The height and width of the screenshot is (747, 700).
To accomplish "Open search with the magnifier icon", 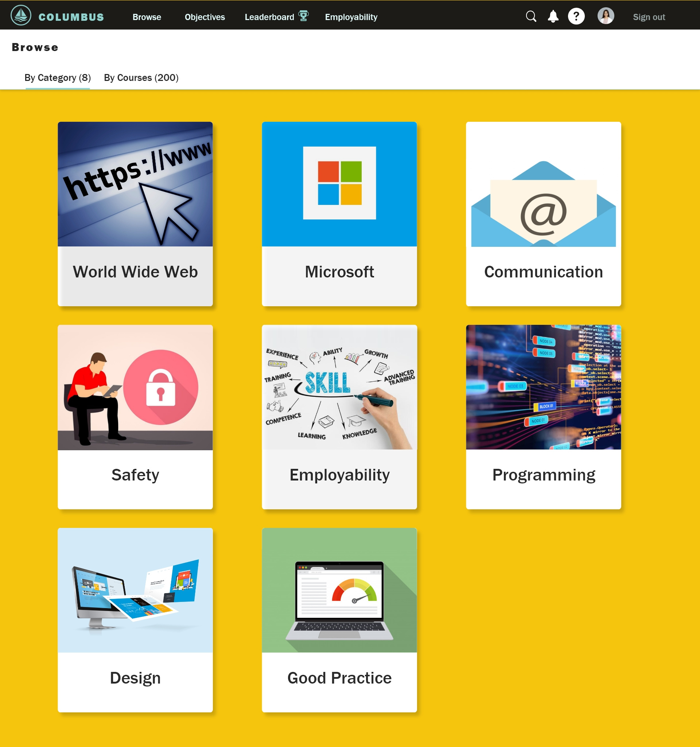I will (x=530, y=16).
